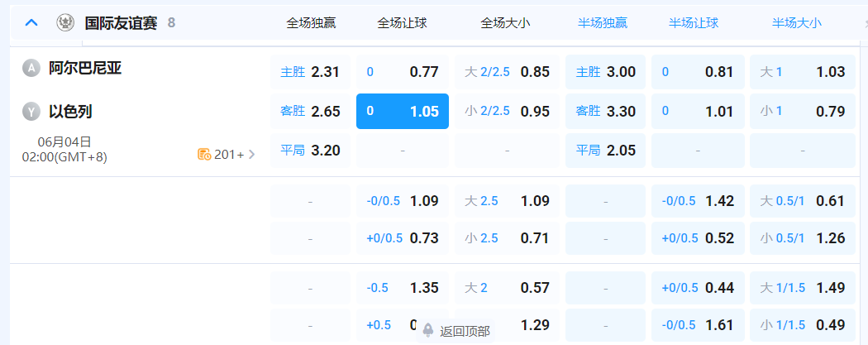Click match time 02:00(GMT+8)
This screenshot has height=345, width=868.
tap(64, 157)
